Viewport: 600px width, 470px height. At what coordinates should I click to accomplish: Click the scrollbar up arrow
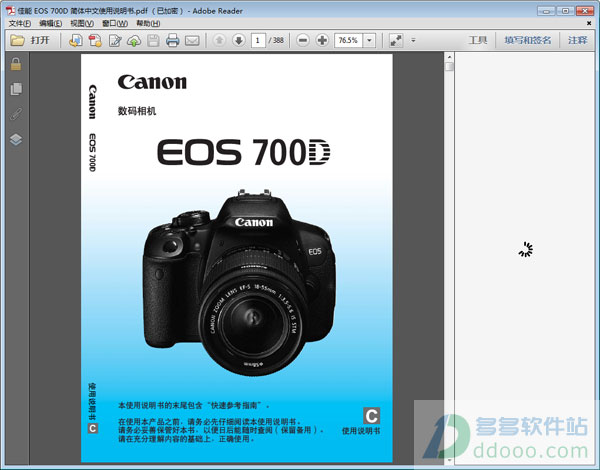coord(449,57)
